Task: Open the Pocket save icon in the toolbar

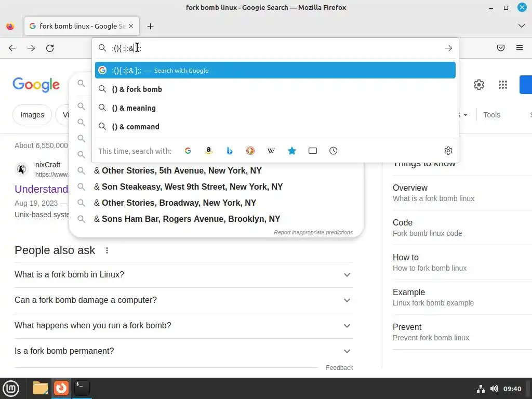Action: pos(501,48)
